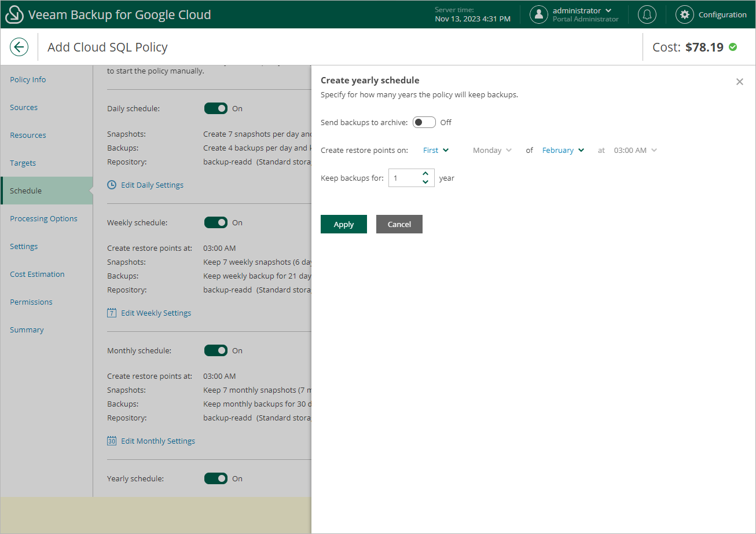Go to Cost Estimation step
The width and height of the screenshot is (756, 534).
click(x=37, y=274)
